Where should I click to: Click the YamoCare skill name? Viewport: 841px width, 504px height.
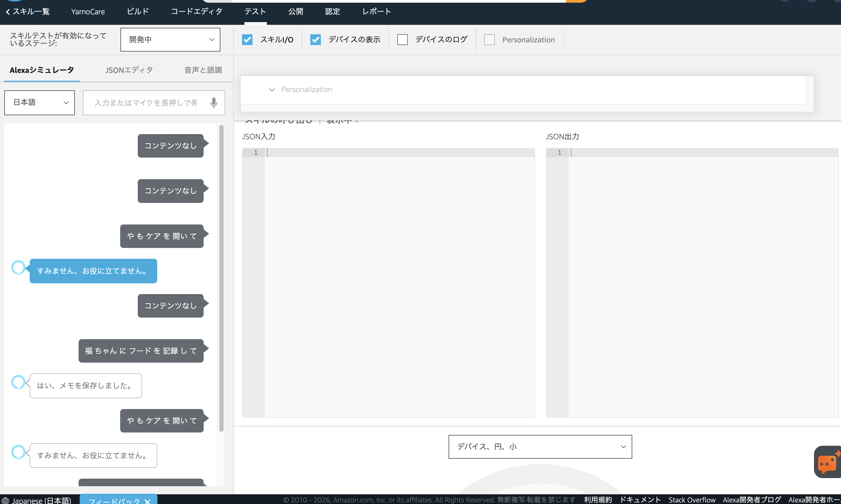click(x=88, y=12)
